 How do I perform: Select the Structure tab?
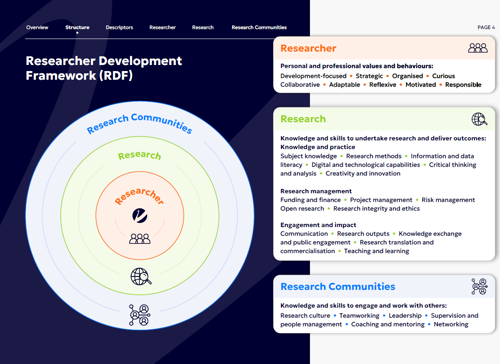[x=77, y=27]
